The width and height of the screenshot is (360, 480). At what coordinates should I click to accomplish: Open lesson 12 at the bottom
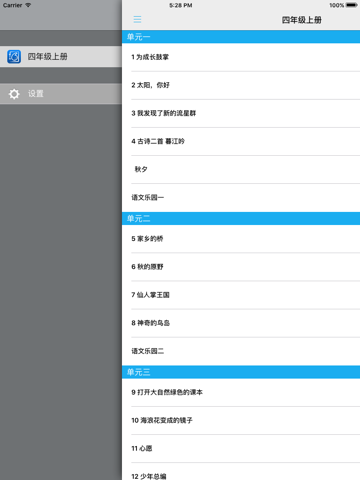241,472
